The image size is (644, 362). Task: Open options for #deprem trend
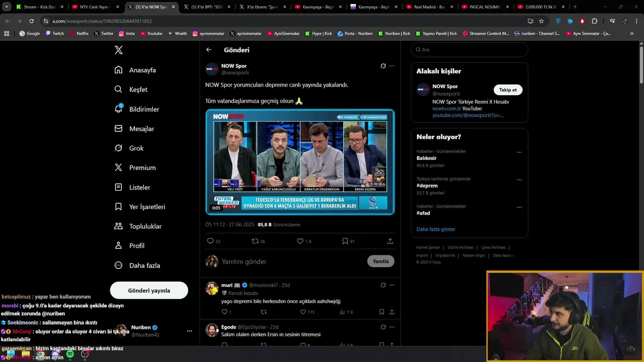pos(519,179)
